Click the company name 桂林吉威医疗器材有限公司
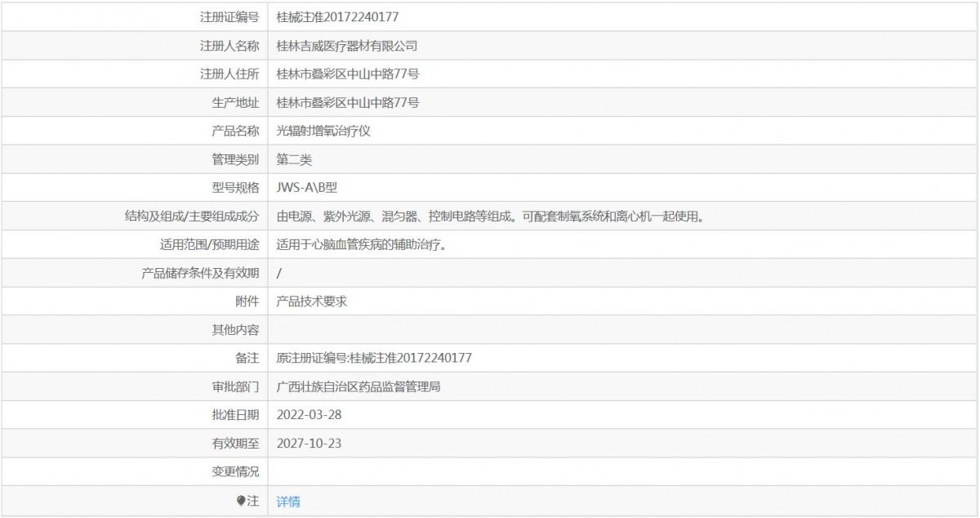 tap(347, 45)
